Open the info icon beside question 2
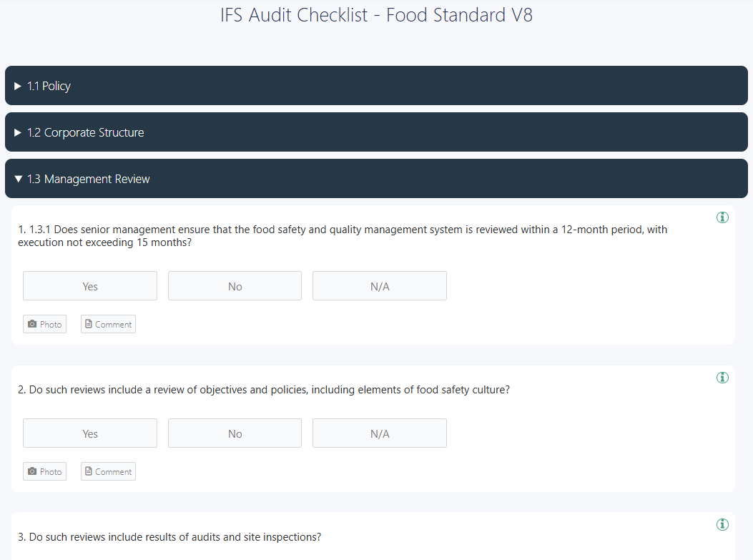Screen dimensions: 753x560 pos(722,377)
